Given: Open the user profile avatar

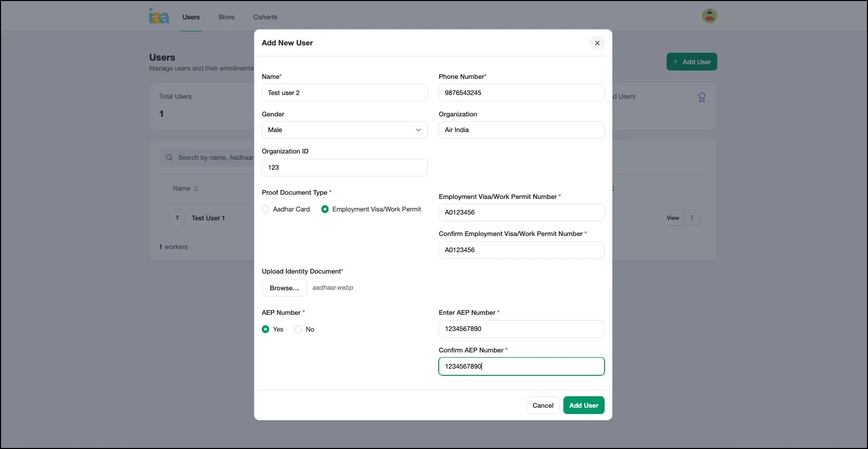Looking at the screenshot, I should (709, 16).
